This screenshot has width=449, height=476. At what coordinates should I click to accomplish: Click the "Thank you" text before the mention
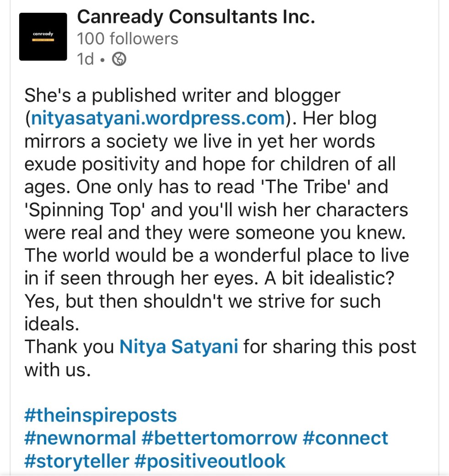[x=69, y=347]
